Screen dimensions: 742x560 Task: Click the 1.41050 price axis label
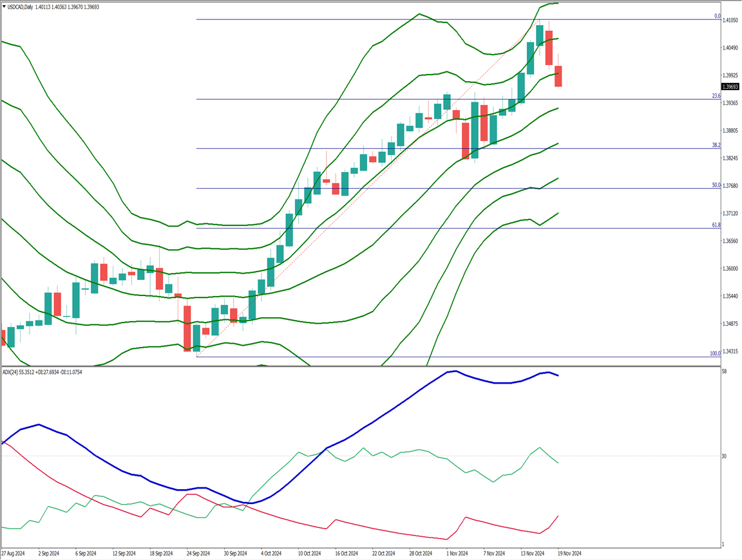coord(730,21)
